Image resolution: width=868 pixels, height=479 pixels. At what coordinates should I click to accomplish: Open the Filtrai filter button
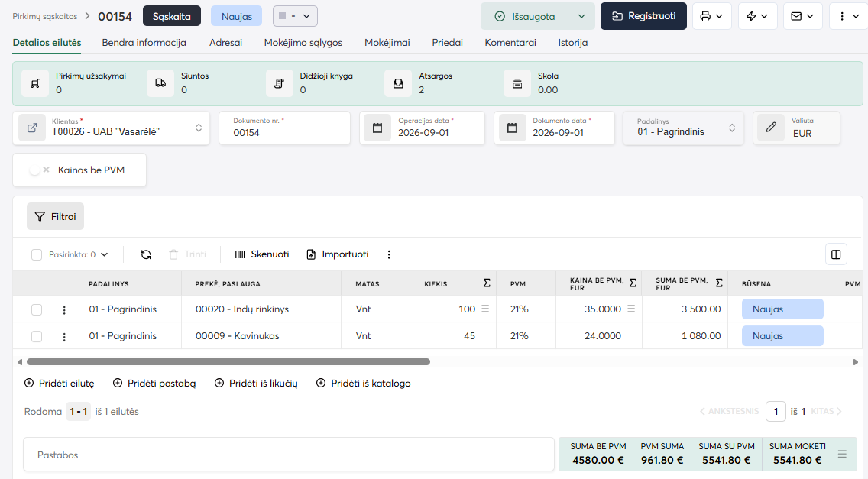coord(55,216)
